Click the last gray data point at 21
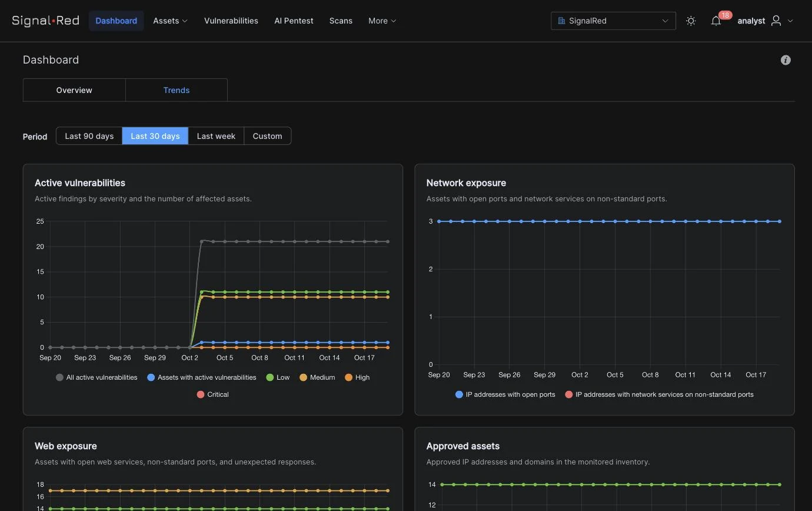 coord(388,241)
